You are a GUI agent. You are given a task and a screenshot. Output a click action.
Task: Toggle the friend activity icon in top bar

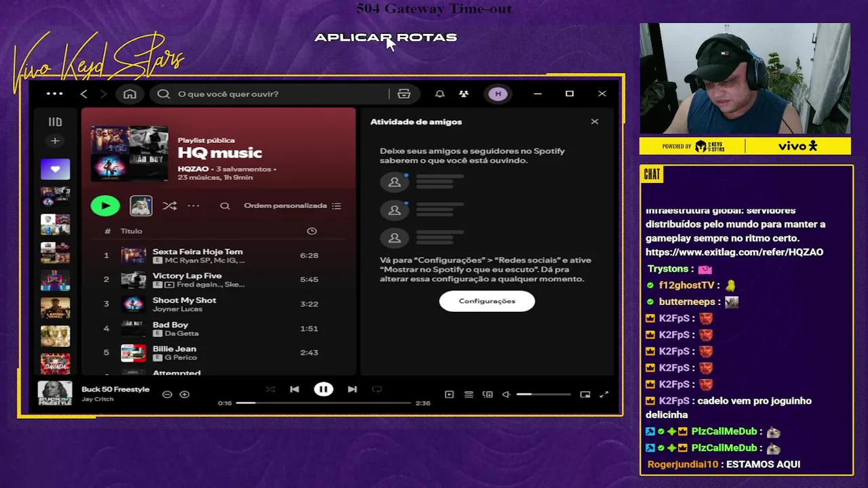pyautogui.click(x=463, y=94)
